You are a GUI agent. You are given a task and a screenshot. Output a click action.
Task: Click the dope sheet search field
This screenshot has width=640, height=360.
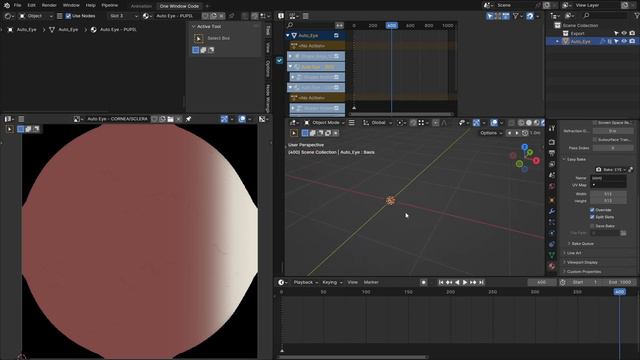tap(312, 25)
